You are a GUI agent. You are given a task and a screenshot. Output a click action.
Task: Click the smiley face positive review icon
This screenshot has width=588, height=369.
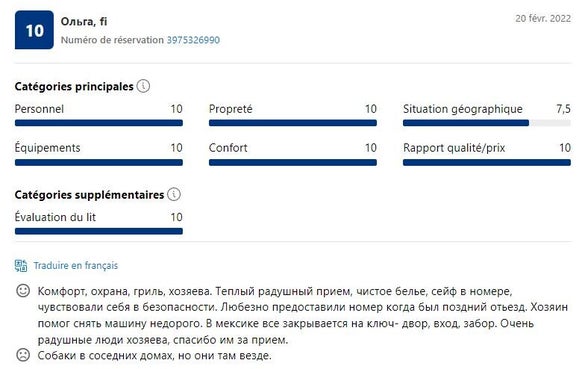click(23, 291)
